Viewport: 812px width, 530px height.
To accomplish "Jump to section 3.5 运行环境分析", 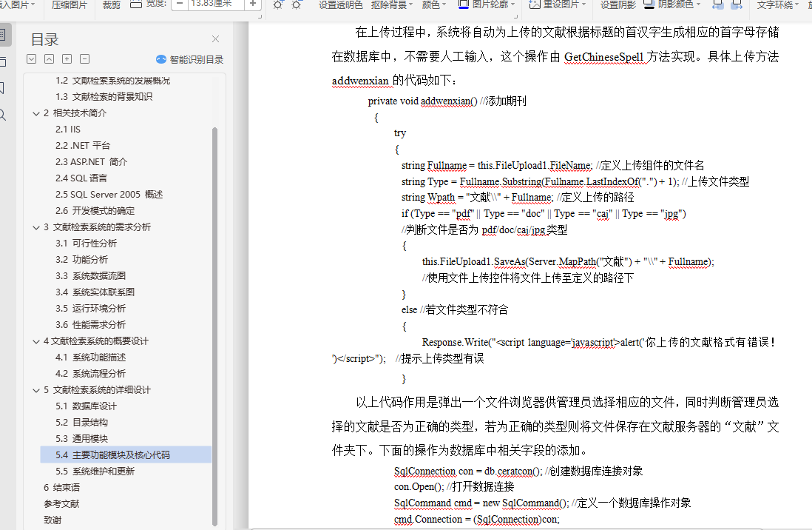I will click(91, 309).
